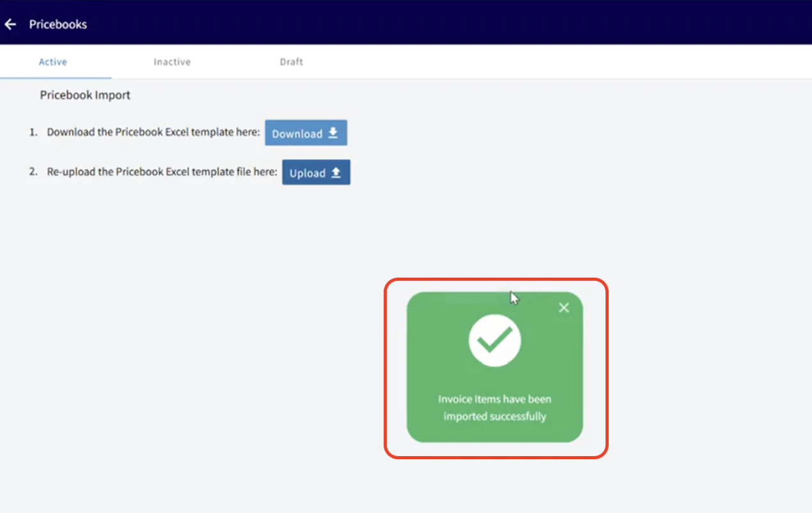Select the 'Pricebook Import' heading text

pos(85,95)
